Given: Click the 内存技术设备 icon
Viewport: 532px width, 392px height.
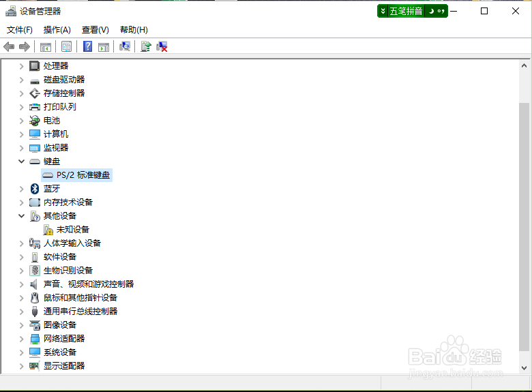Looking at the screenshot, I should tap(35, 202).
